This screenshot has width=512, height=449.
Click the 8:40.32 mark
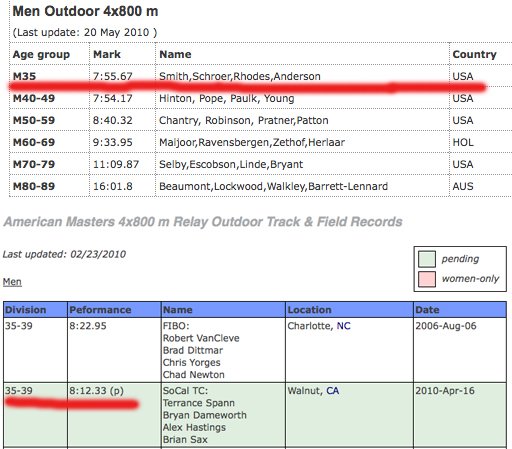coord(113,120)
